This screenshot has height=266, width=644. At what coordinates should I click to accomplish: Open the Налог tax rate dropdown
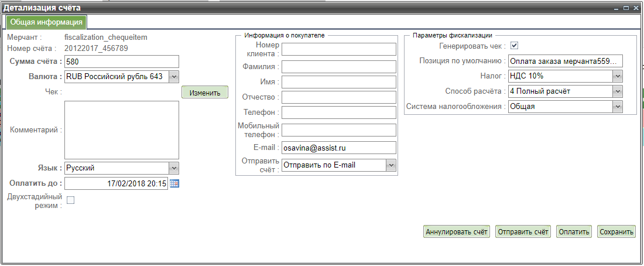point(617,76)
